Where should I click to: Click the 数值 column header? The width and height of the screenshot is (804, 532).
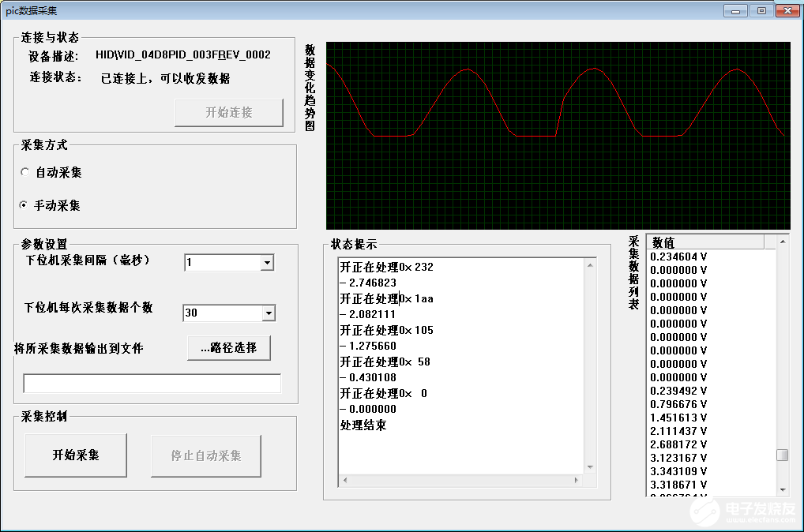(x=705, y=242)
